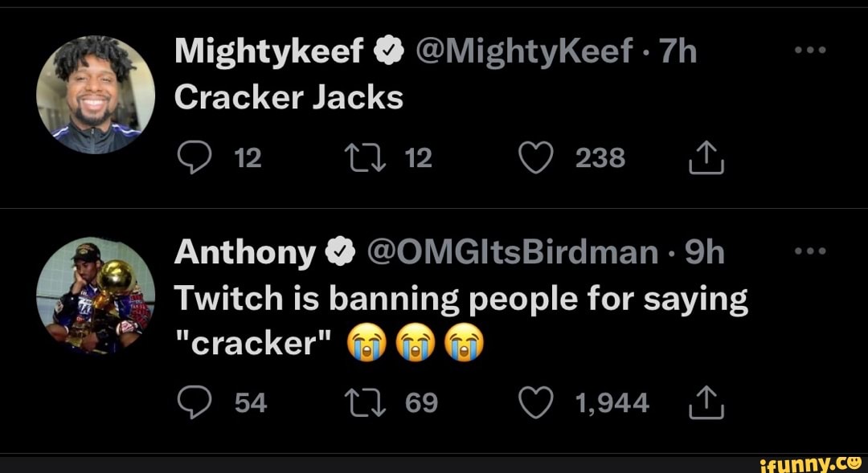Select the 54 replies count

(250, 402)
